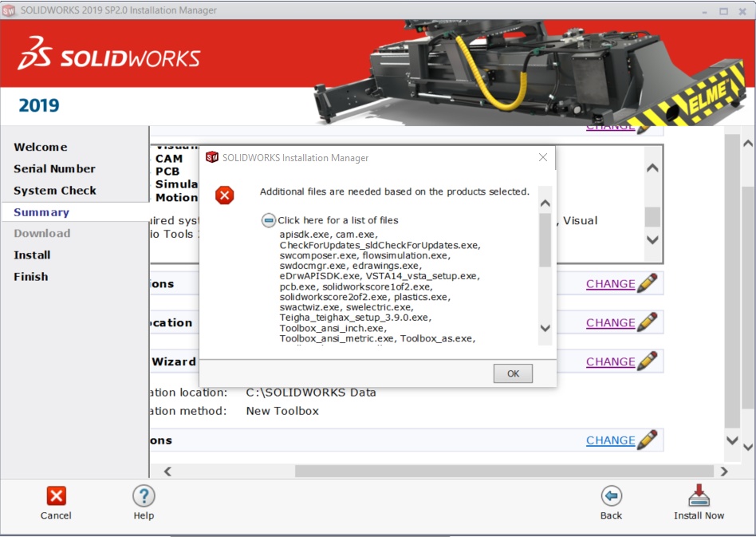Select Download step in the sidebar
The height and width of the screenshot is (537, 756).
point(42,234)
